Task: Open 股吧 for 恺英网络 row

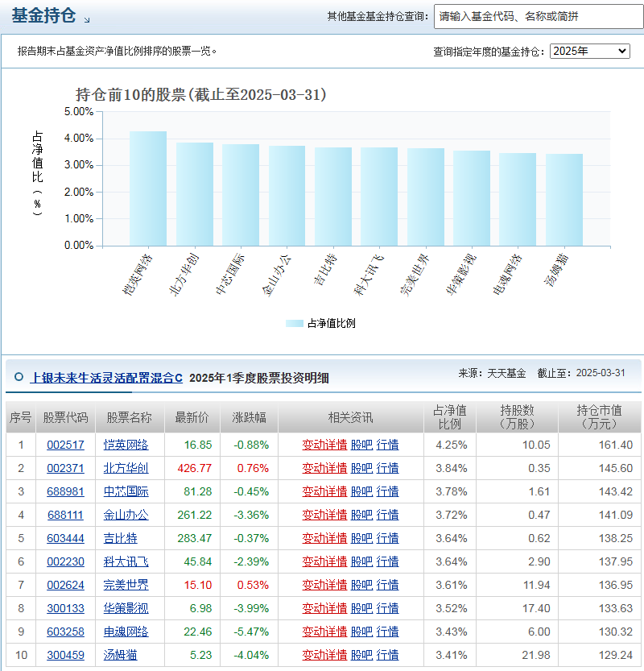Action: coord(361,445)
